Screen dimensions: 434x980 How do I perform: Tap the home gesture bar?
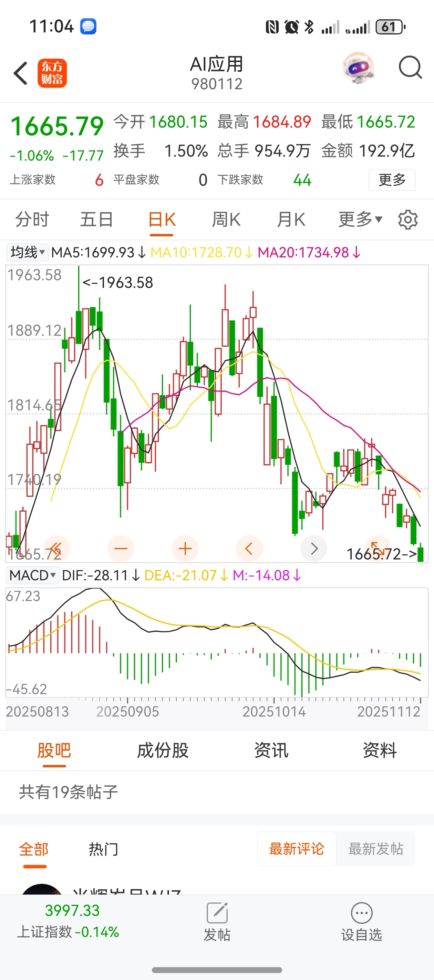point(217,970)
